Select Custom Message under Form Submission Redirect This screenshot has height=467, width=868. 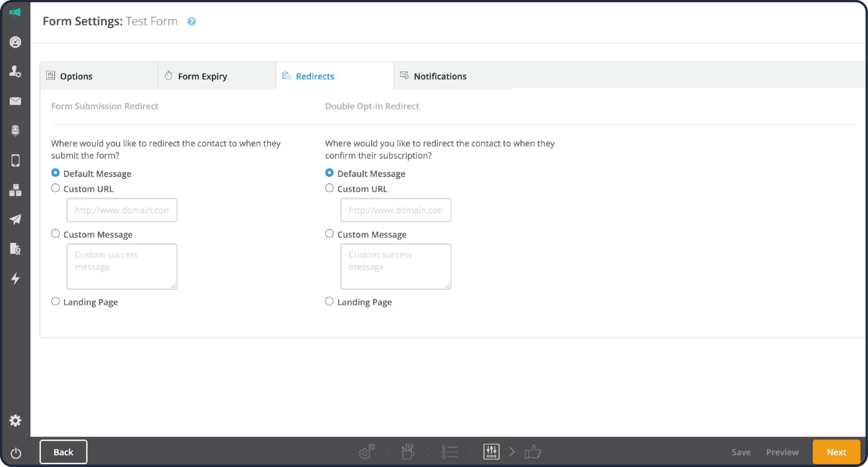56,233
